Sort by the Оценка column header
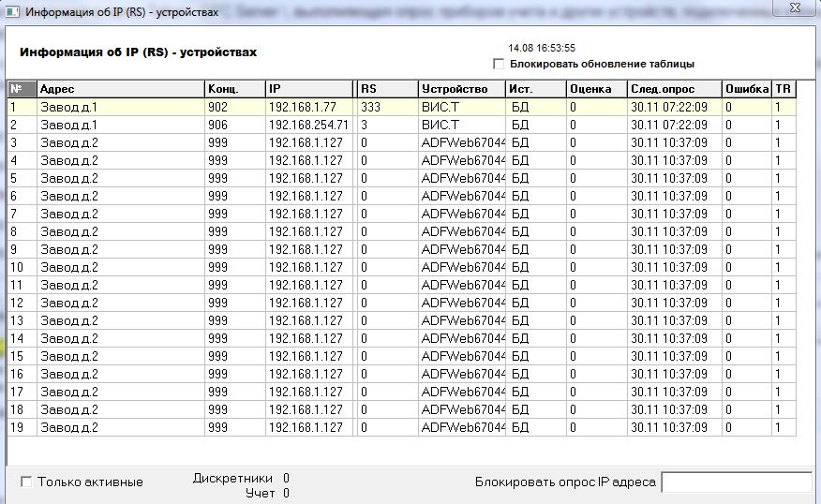Viewport: 821px width, 504px height. [595, 89]
